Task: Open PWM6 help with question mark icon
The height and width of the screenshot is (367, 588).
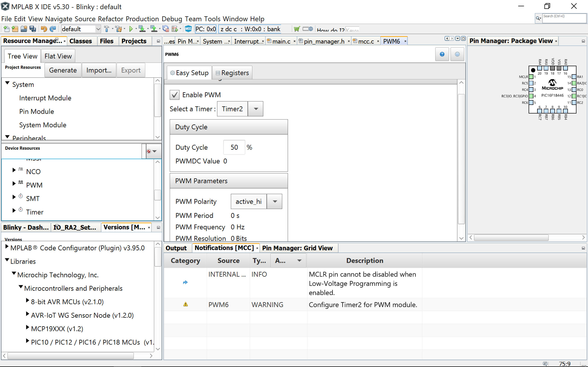Action: 442,54
